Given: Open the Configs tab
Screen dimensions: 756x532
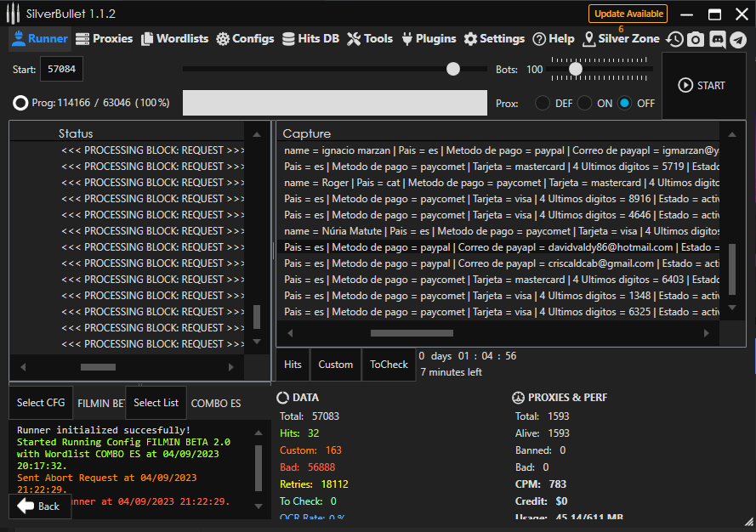Looking at the screenshot, I should [x=245, y=38].
